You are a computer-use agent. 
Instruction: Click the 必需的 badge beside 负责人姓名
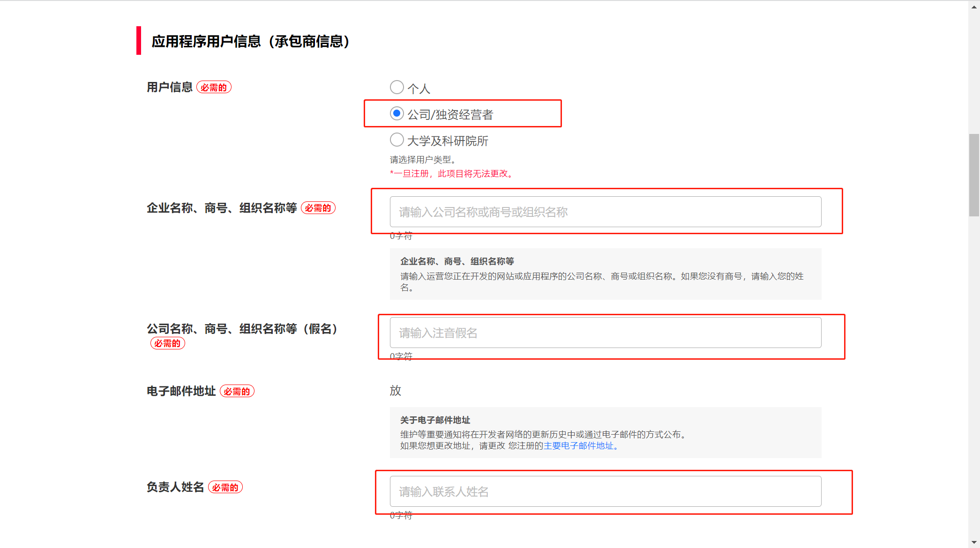point(225,488)
